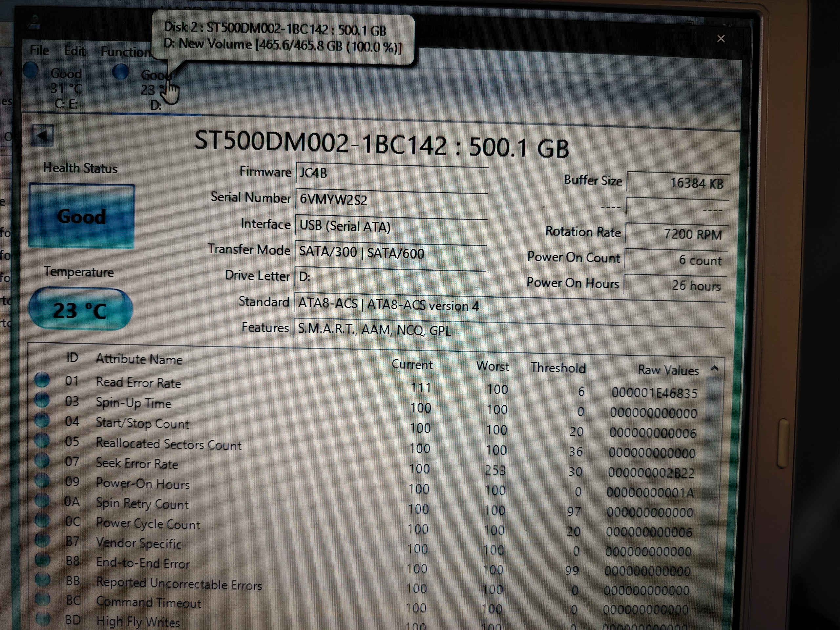Open the Function menu
The image size is (840, 630).
125,52
